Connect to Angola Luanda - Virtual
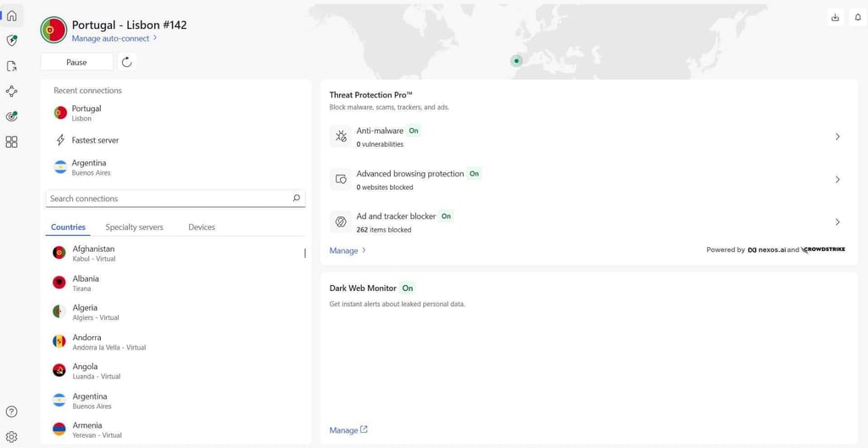868x448 pixels. 175,371
